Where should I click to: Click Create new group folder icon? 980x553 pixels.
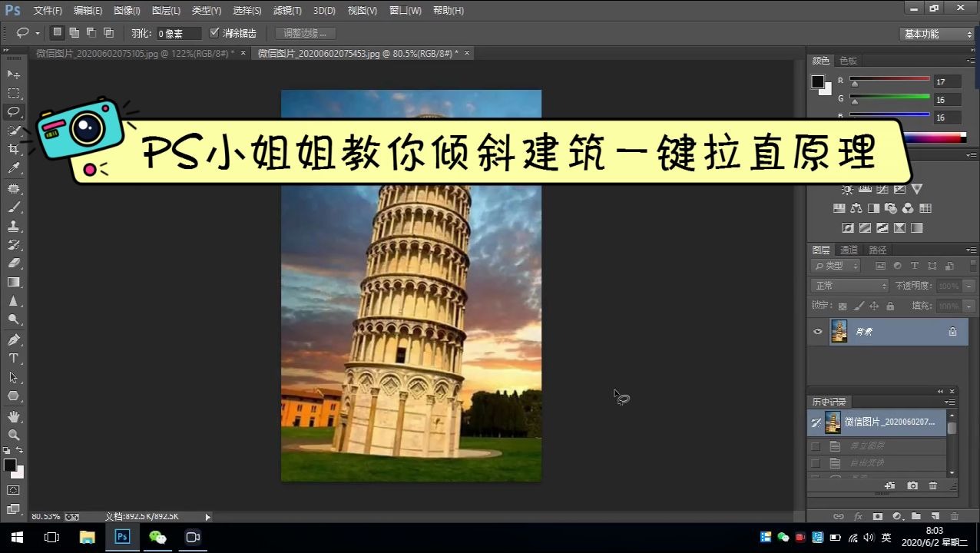tap(916, 517)
